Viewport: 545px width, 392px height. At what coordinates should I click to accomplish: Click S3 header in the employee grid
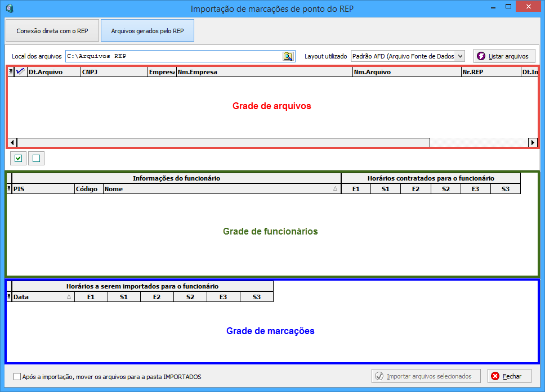[x=506, y=189]
